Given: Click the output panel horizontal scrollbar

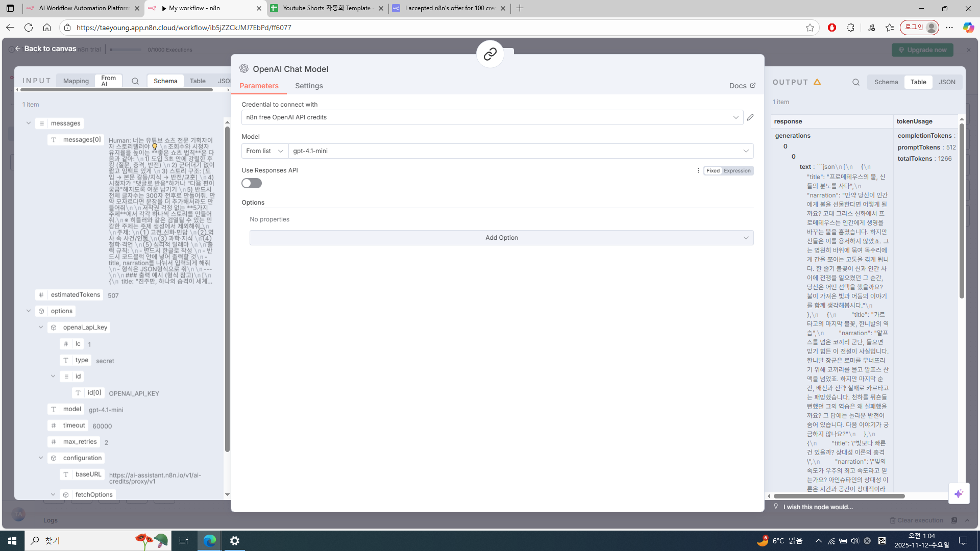Looking at the screenshot, I should 839,496.
